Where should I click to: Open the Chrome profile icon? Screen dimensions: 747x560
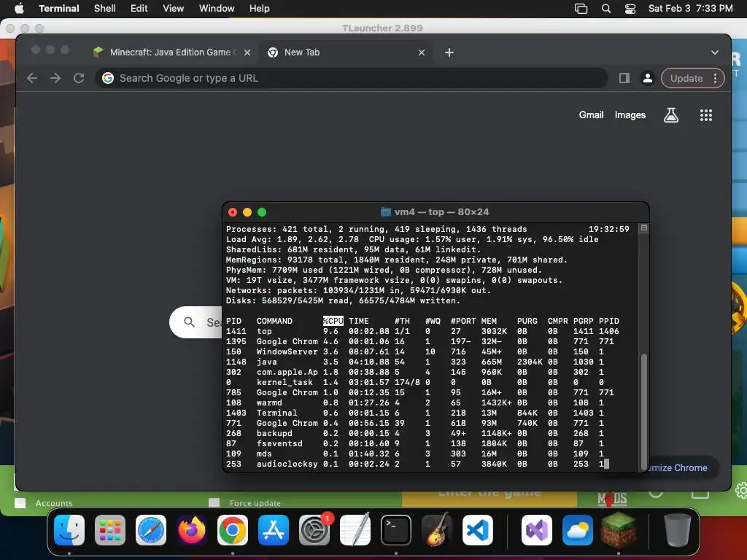648,78
